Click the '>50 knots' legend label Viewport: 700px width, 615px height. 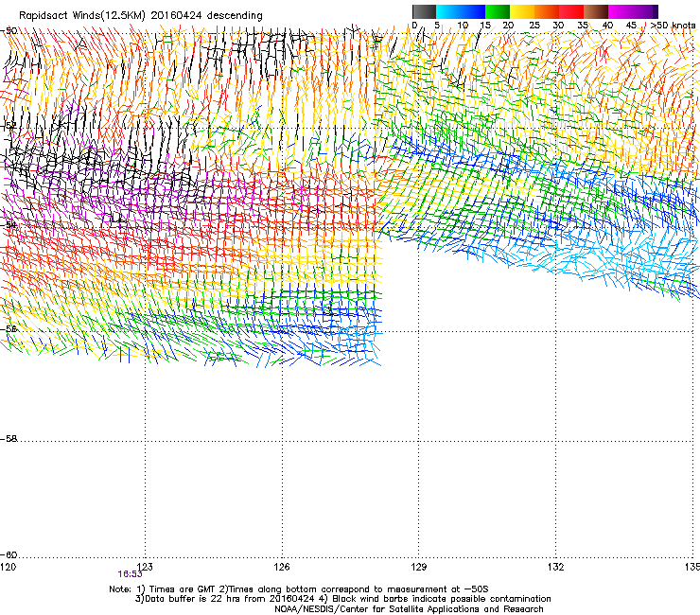coord(674,25)
